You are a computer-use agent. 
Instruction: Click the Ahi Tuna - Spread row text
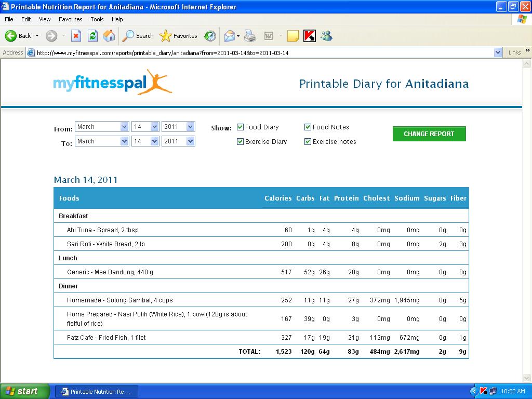(x=102, y=230)
